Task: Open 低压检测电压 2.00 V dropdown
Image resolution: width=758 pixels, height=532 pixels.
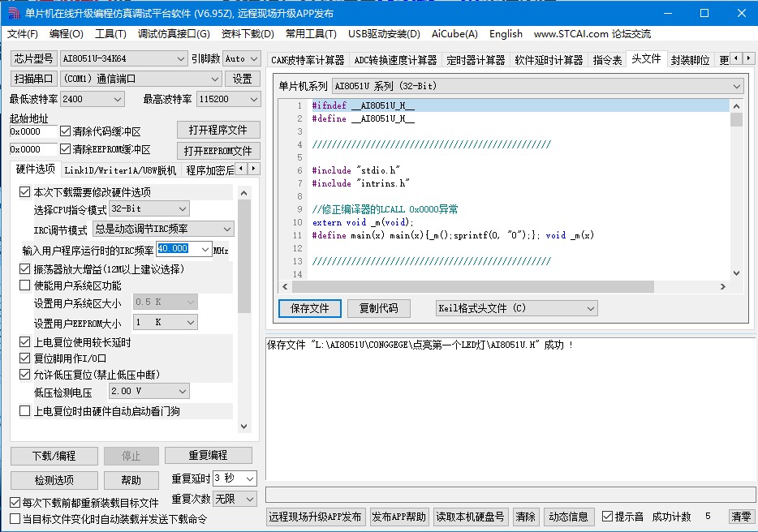Action: click(x=149, y=391)
